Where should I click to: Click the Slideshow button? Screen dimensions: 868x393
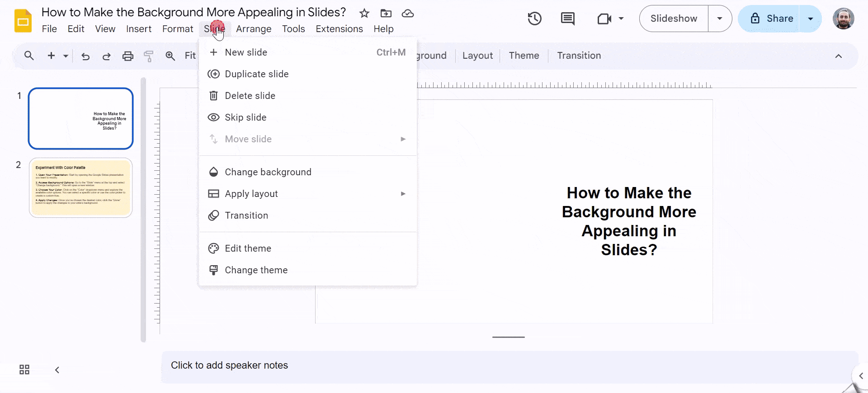pos(674,19)
